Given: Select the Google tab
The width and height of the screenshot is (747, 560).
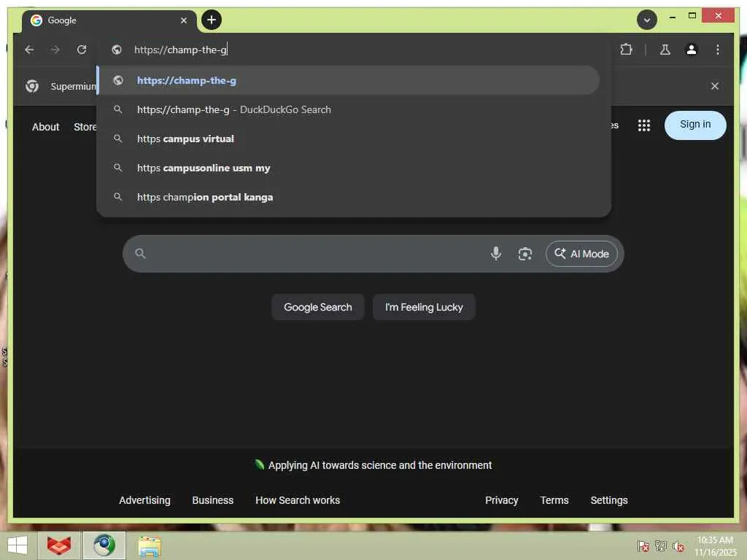Looking at the screenshot, I should click(x=109, y=20).
